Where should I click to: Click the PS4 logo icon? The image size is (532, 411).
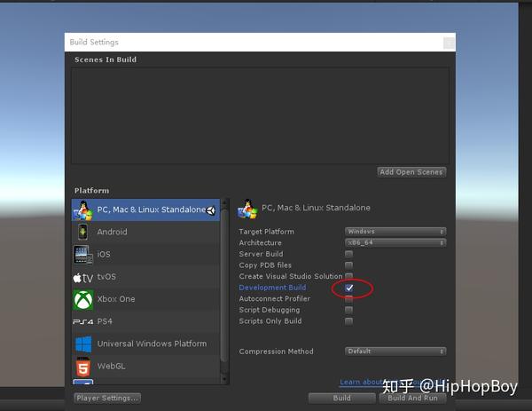click(82, 321)
